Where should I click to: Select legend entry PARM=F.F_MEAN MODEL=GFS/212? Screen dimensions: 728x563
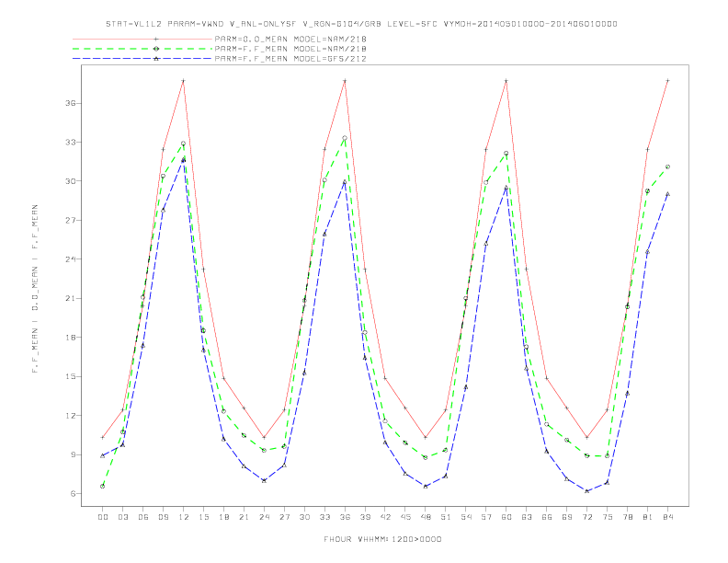pos(290,59)
